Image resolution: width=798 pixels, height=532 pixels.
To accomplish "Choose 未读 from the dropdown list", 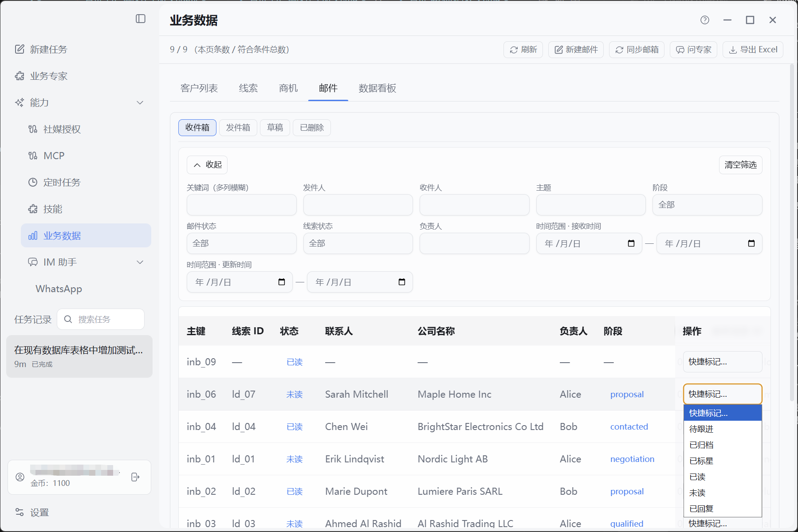I will tap(723, 493).
